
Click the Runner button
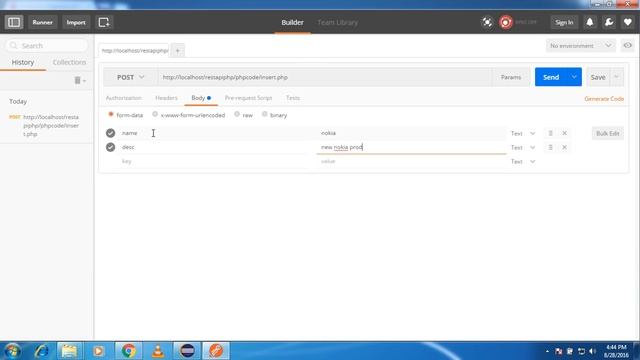coord(42,22)
